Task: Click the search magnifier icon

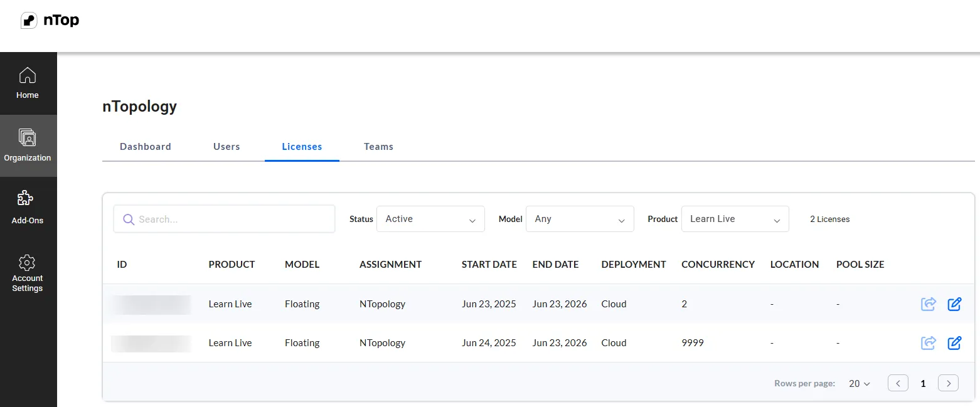Action: (129, 219)
